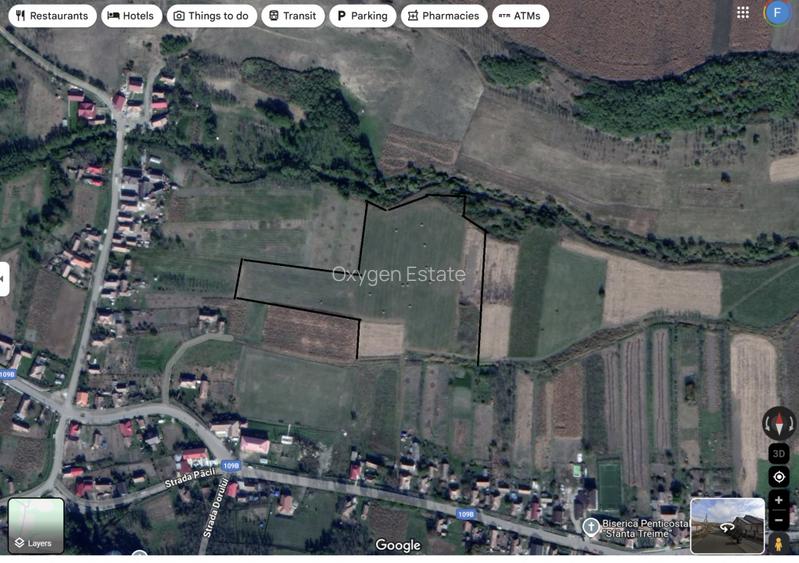The width and height of the screenshot is (799, 563).
Task: Click the Biserica Penticostala Sfanta Treime label
Action: tap(645, 528)
